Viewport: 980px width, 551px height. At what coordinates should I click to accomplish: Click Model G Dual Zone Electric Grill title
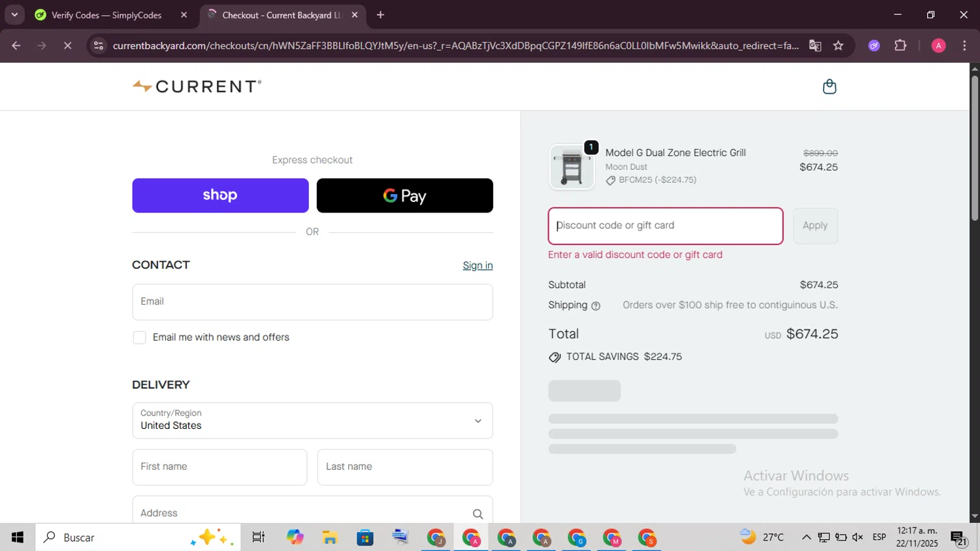click(x=676, y=153)
